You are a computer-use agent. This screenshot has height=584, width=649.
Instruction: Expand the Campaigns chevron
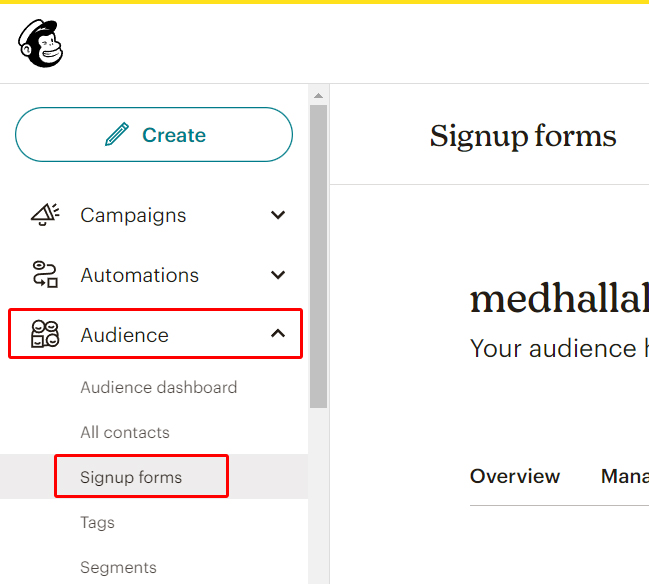(278, 215)
